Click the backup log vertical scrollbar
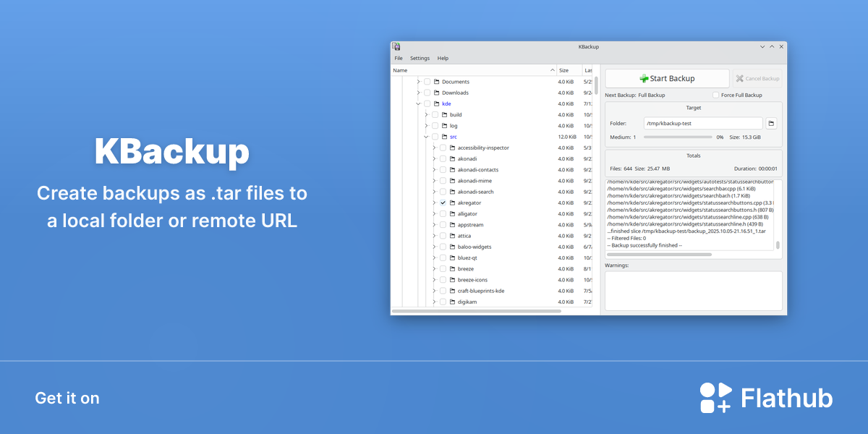Viewport: 868px width, 434px height. coord(778,245)
